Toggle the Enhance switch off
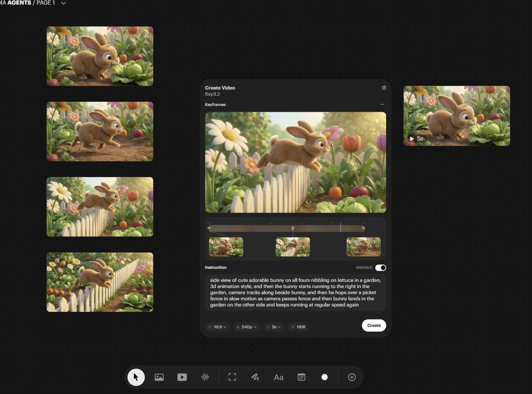The image size is (532, 394). pos(381,268)
